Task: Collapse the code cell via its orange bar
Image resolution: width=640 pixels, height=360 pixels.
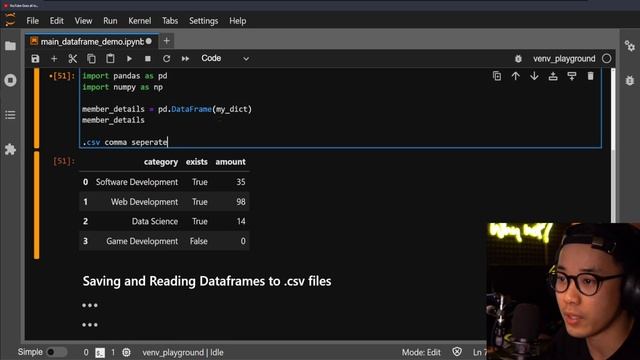Action: [37, 108]
